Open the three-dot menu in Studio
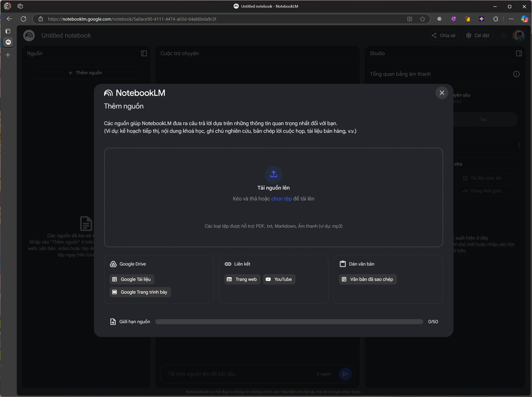 coord(519,145)
